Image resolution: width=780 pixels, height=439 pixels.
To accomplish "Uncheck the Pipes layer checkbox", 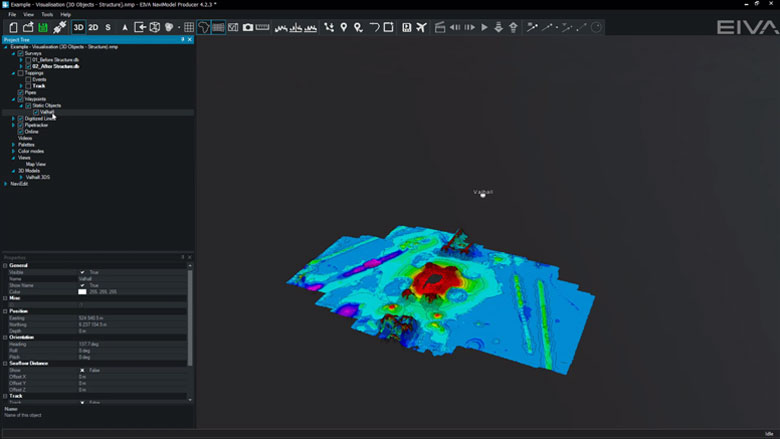I will 21,92.
